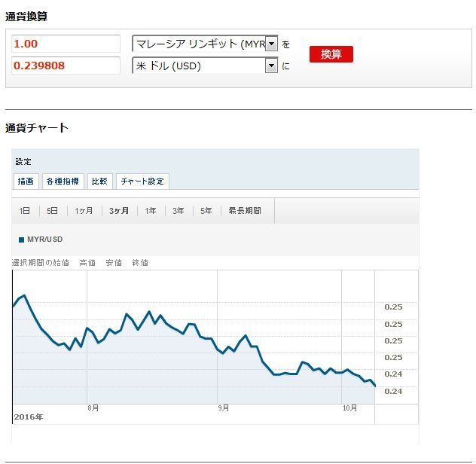Open the 比較 compare tab
The width and height of the screenshot is (476, 464).
[x=100, y=182]
